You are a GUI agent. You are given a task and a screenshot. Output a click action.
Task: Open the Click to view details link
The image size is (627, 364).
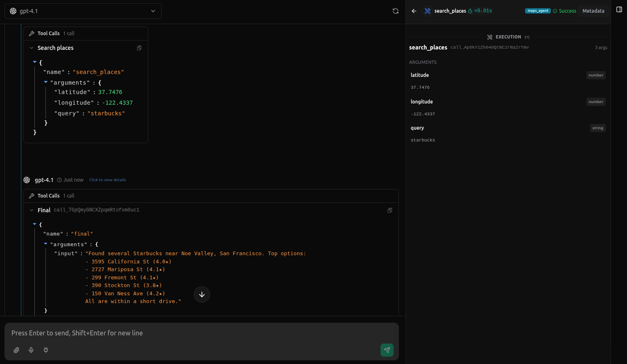tap(107, 180)
